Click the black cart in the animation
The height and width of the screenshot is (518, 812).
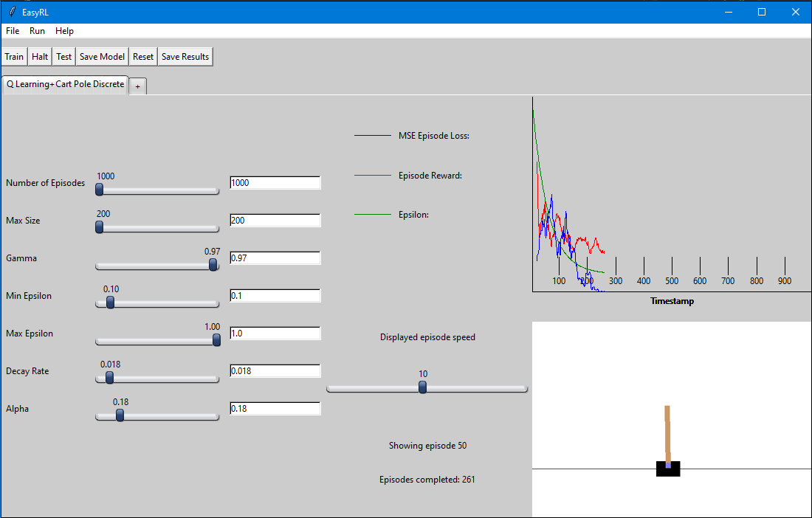[668, 469]
